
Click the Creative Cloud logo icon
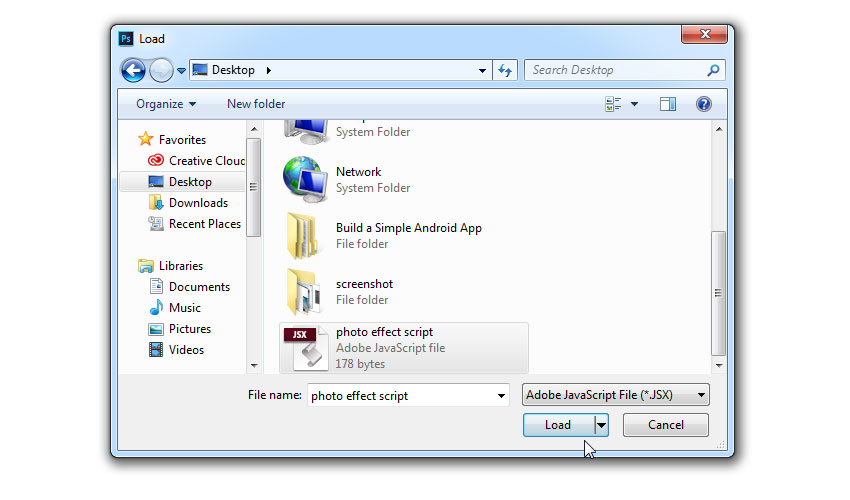coord(156,160)
